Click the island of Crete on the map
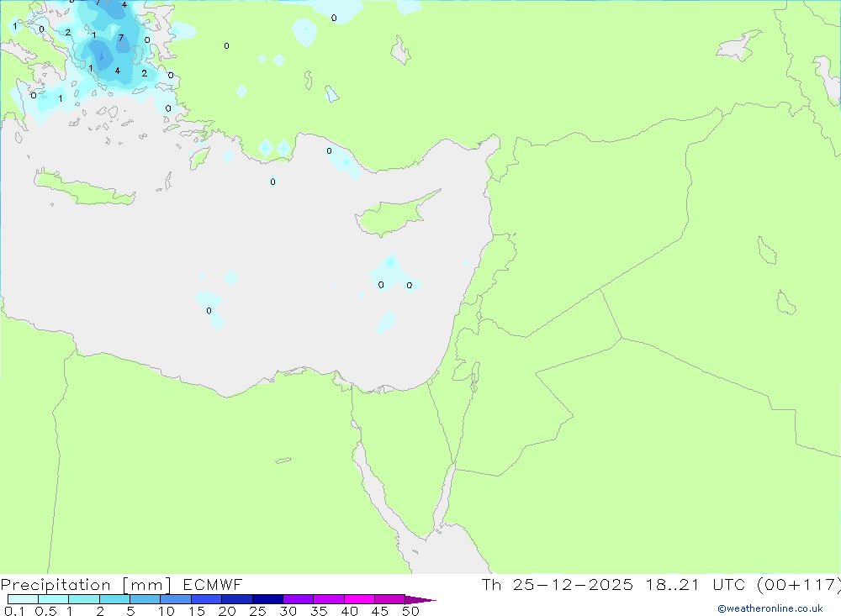 click(x=86, y=189)
